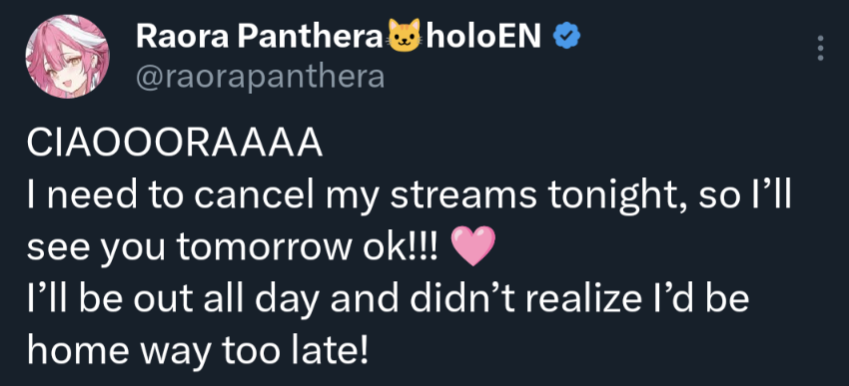The image size is (849, 386).
Task: Visit the @raorapanthera handle link
Action: pyautogui.click(x=260, y=77)
